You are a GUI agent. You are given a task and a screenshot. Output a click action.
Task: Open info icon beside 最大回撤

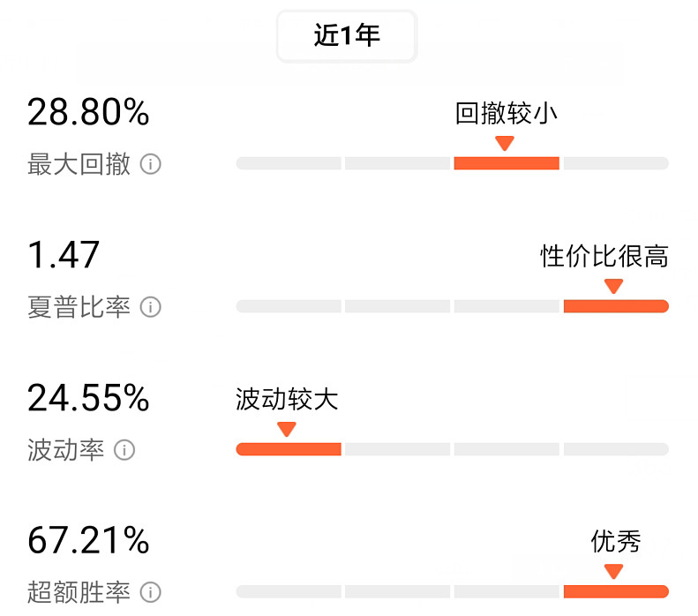[x=151, y=164]
